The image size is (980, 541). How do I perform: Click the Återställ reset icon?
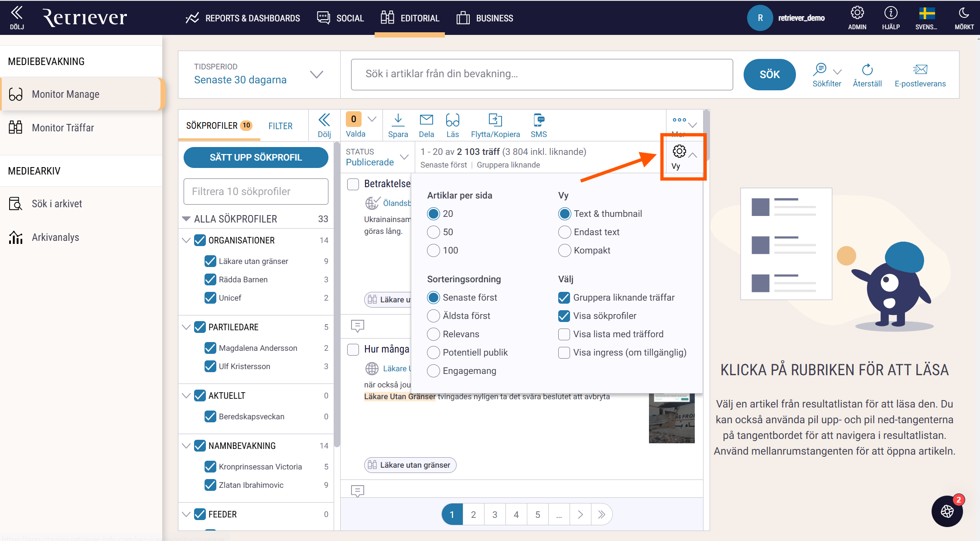(867, 69)
